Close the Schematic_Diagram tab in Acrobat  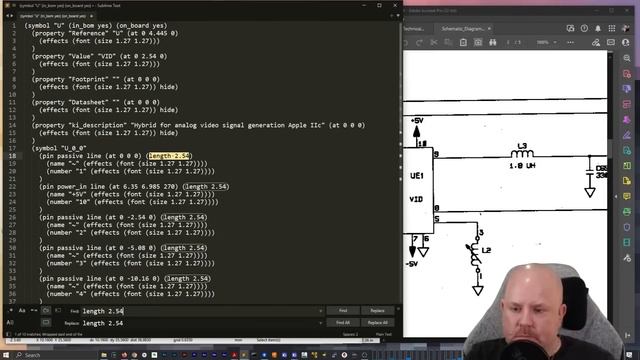click(489, 29)
